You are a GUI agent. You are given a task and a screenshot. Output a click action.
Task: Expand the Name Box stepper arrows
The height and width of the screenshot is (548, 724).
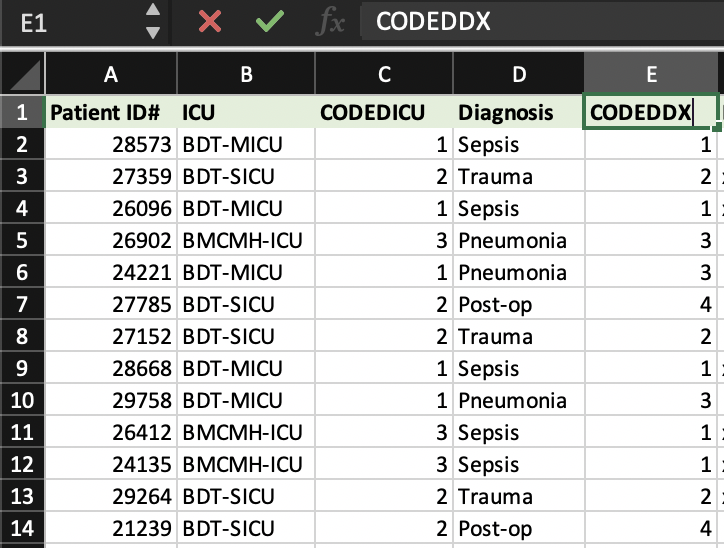pos(152,22)
